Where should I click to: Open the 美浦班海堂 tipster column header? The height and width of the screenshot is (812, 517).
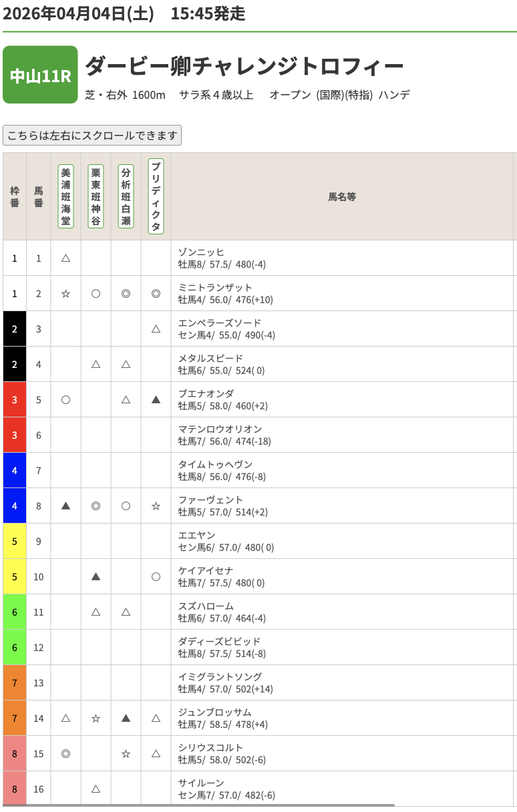65,196
